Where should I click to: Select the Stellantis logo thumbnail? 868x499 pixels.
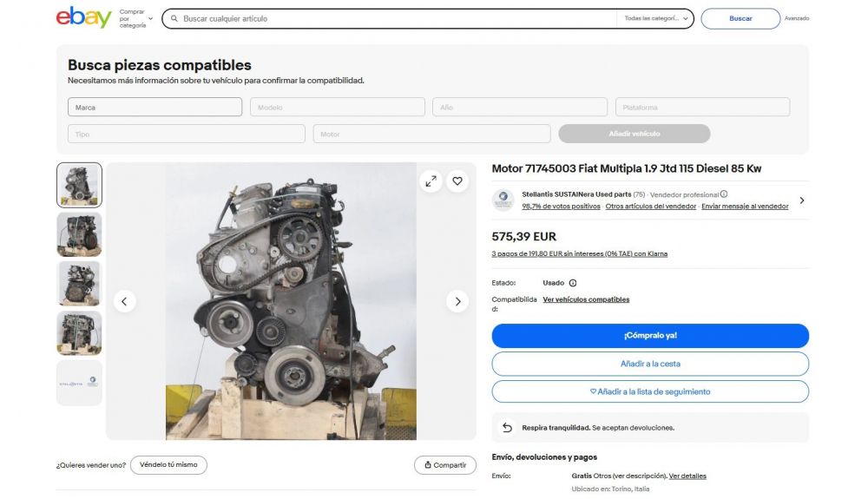click(79, 383)
